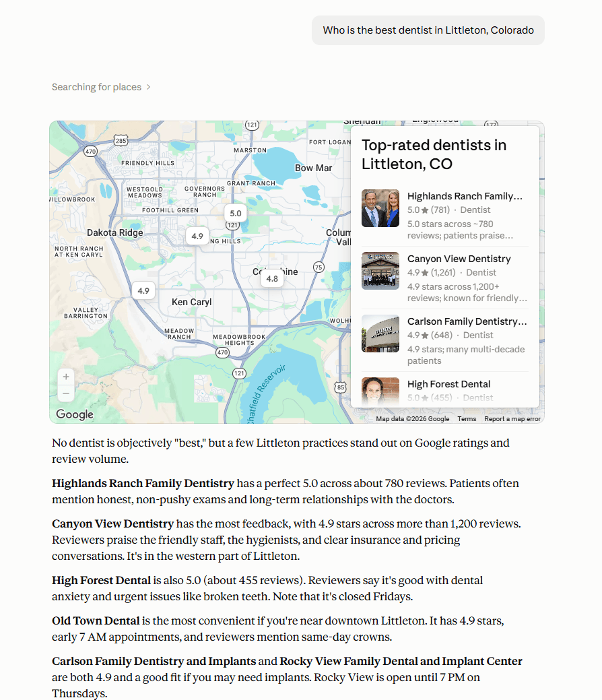Zoom in the map with plus button
Image resolution: width=602 pixels, height=700 pixels.
point(66,377)
